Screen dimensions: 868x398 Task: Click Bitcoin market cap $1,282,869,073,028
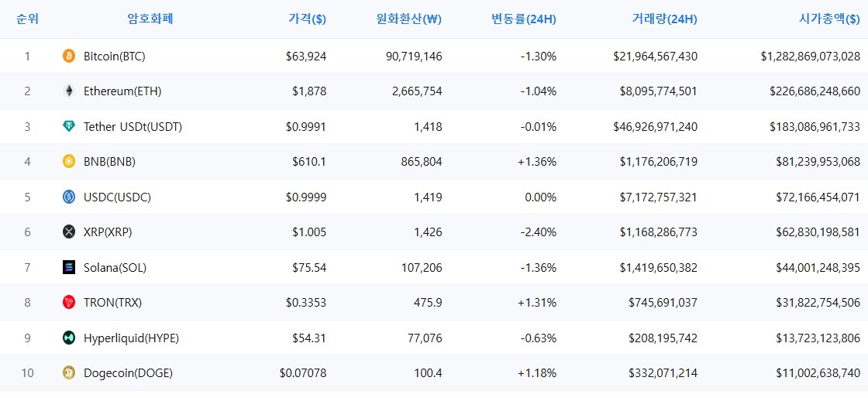pos(811,56)
